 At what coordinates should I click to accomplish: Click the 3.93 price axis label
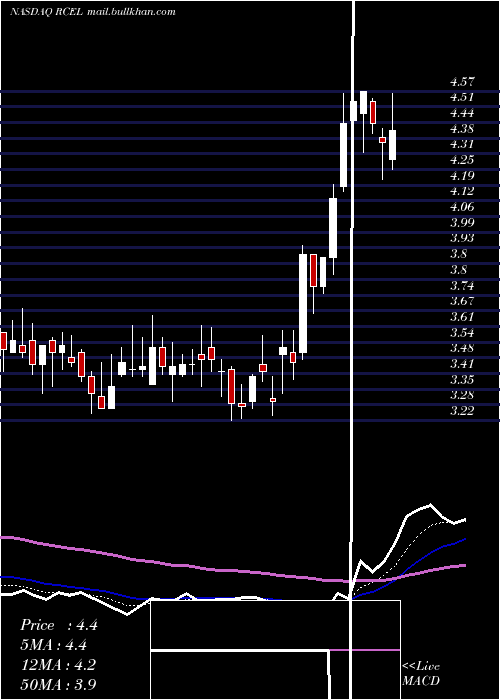[462, 238]
